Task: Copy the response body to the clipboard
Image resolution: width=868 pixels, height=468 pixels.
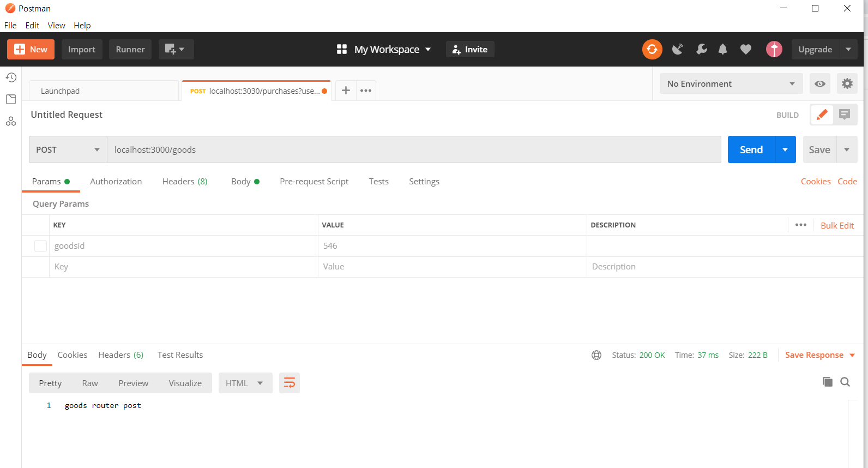Action: click(x=828, y=382)
